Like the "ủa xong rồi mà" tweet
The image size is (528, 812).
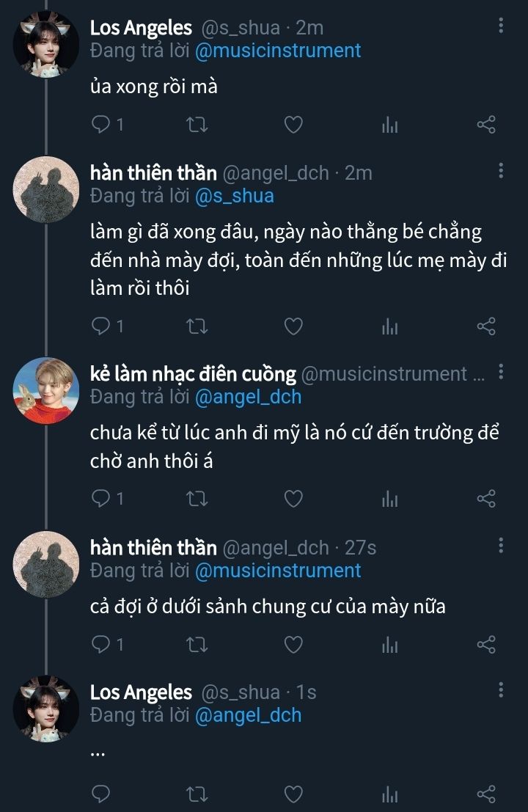(293, 125)
